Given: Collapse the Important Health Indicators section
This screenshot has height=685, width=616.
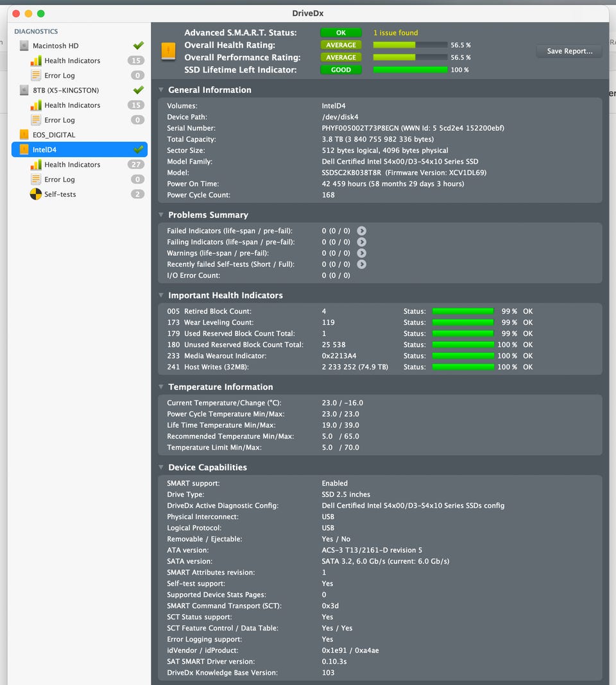Looking at the screenshot, I should 161,295.
